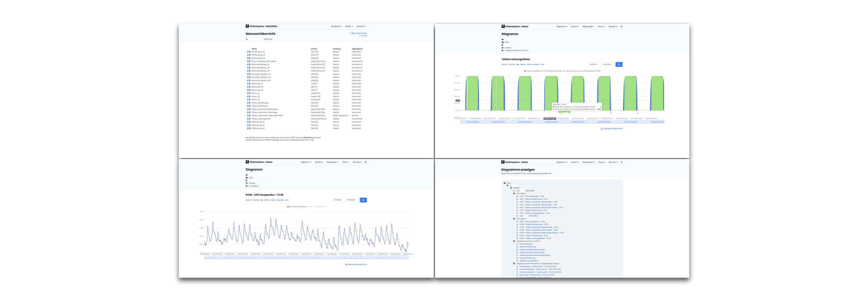Click edit icon for Totale_Wirkleistung row
Screen dimensions: 868x301
pyautogui.click(x=248, y=106)
